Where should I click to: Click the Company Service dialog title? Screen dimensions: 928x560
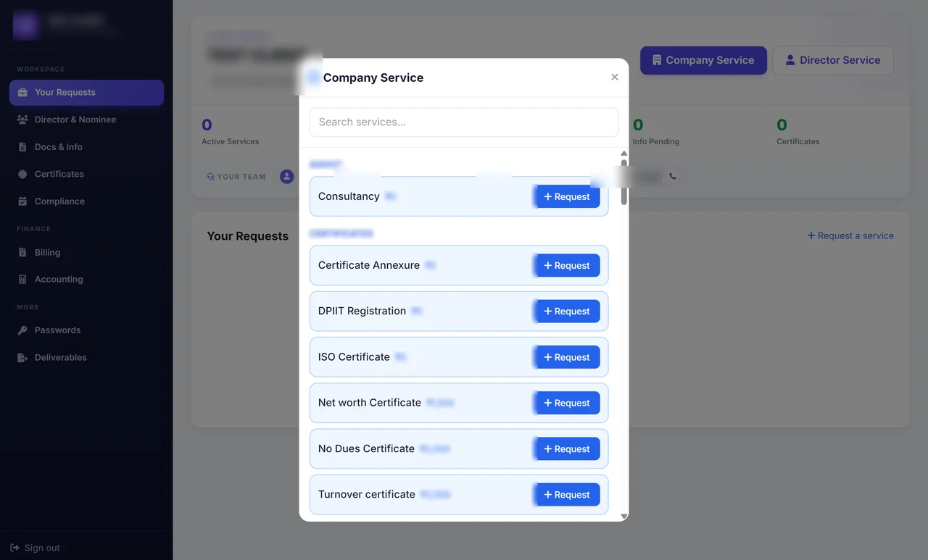point(373,78)
